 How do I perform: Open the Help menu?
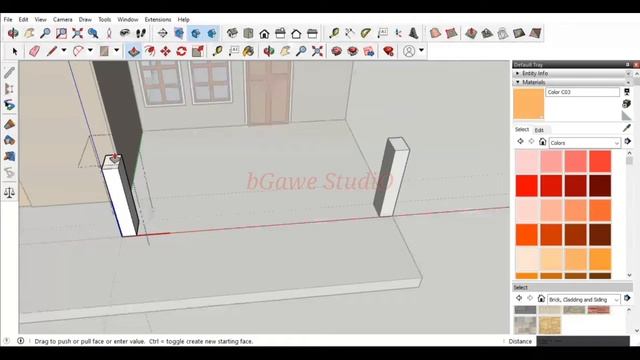click(x=183, y=19)
